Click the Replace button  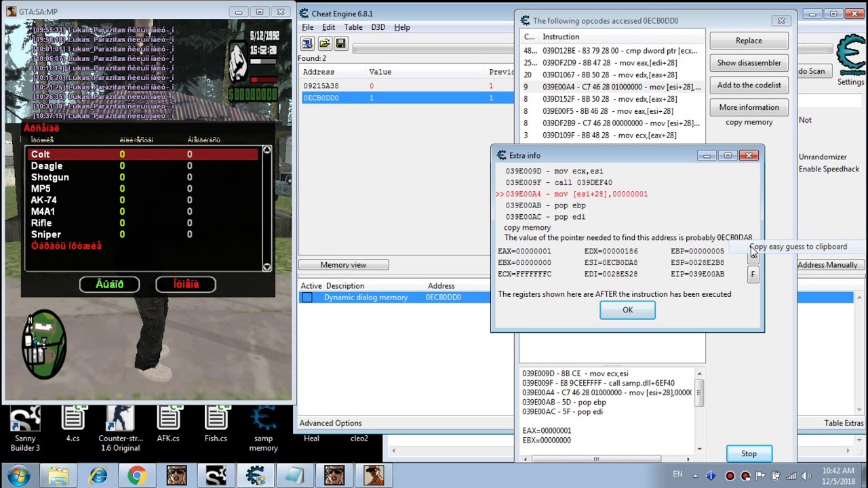[x=749, y=41]
